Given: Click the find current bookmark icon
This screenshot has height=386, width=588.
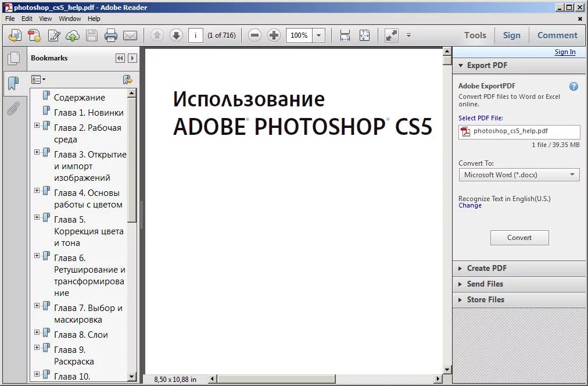Looking at the screenshot, I should click(x=127, y=80).
